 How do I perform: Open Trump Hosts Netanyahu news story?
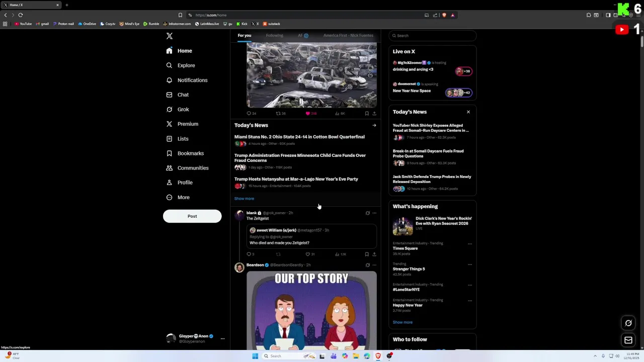(x=296, y=179)
